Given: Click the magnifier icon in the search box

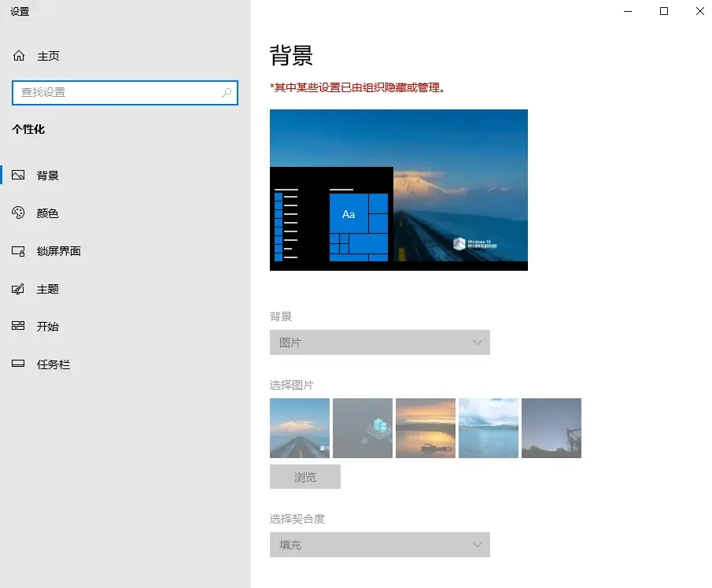Looking at the screenshot, I should click(227, 93).
